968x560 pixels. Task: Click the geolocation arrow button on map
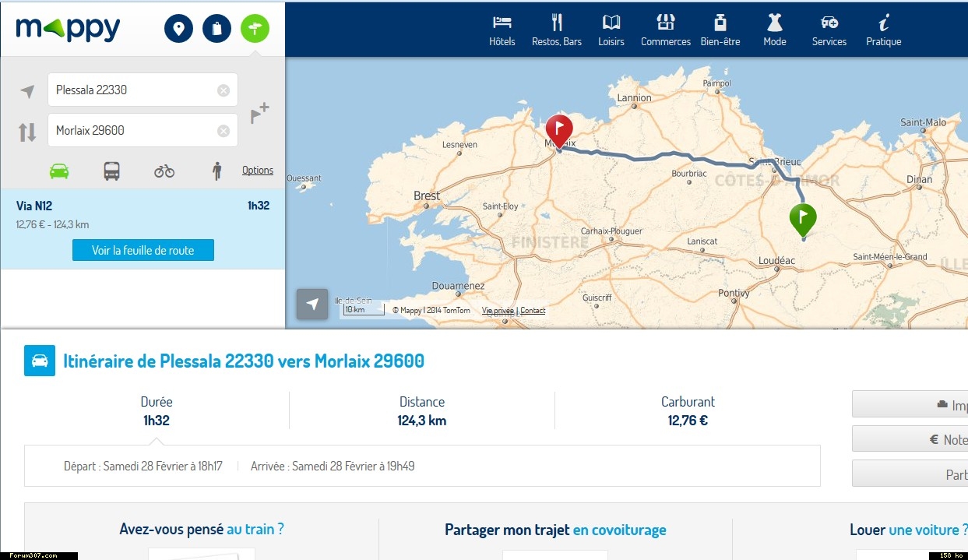(312, 304)
